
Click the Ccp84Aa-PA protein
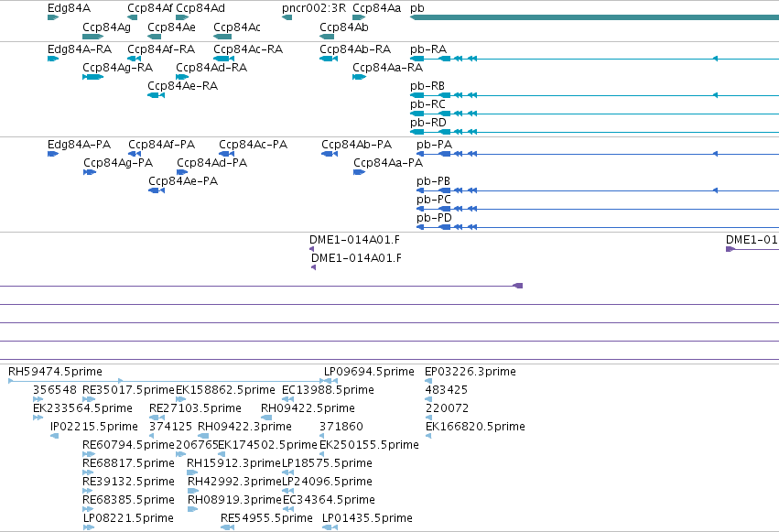[359, 172]
